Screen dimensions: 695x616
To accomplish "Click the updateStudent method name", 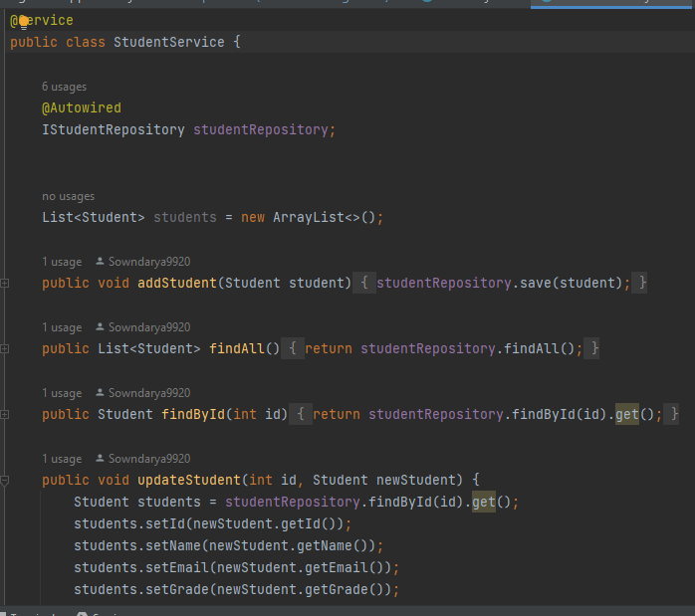I will click(189, 480).
